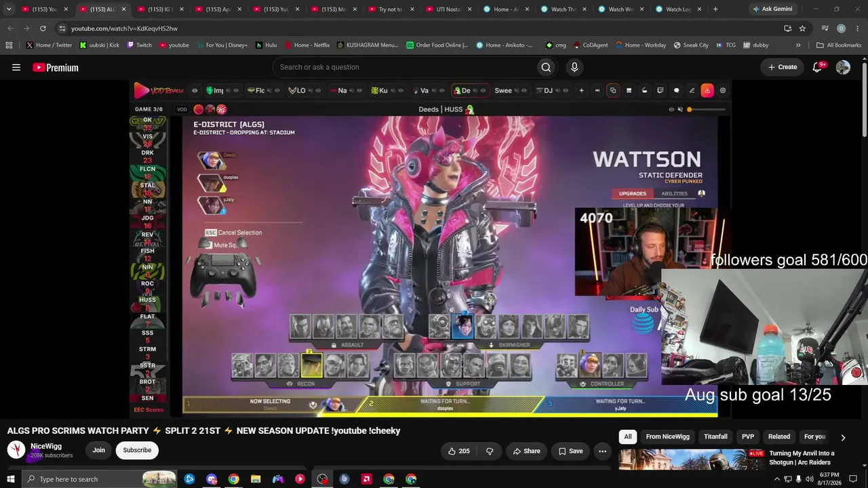Open the uubski | Kick bookmark
The image size is (868, 488).
point(99,45)
